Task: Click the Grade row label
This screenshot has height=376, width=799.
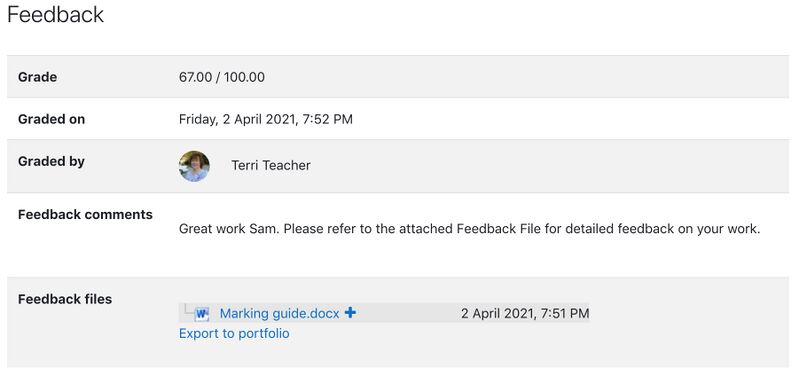Action: [37, 77]
